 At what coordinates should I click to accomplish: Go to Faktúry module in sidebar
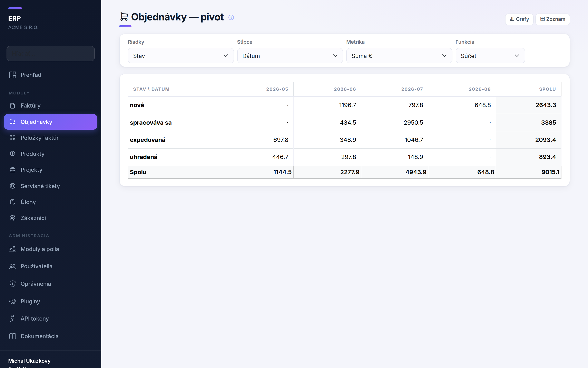(51, 106)
